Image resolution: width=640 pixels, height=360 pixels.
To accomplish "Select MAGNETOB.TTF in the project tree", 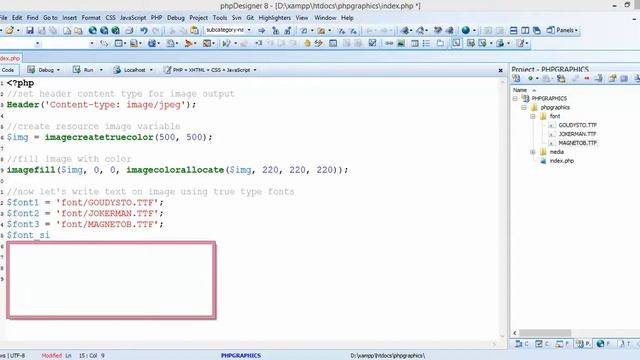I will (x=577, y=143).
